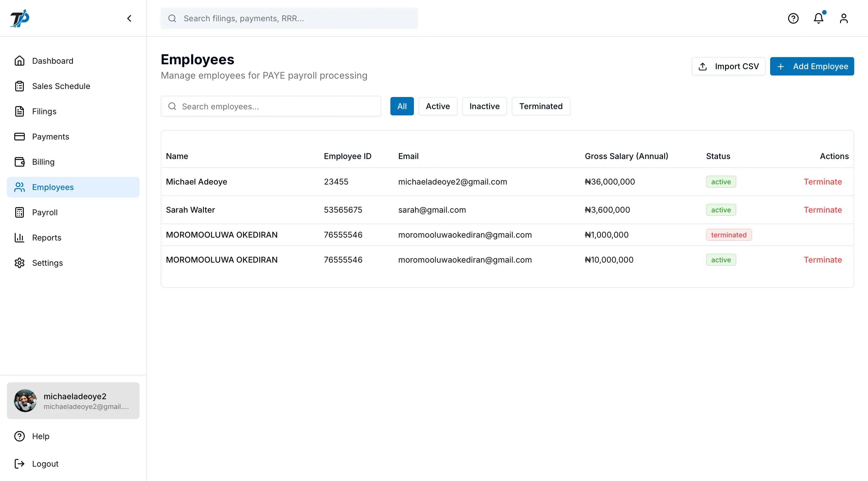
Task: Open the Help link at the sidebar bottom
Action: point(73,436)
